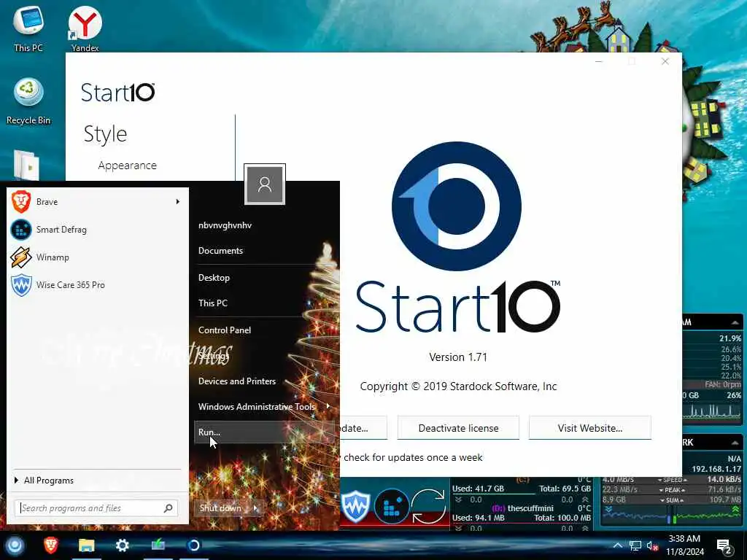Open Devices and Printers
747x560 pixels.
tap(237, 381)
